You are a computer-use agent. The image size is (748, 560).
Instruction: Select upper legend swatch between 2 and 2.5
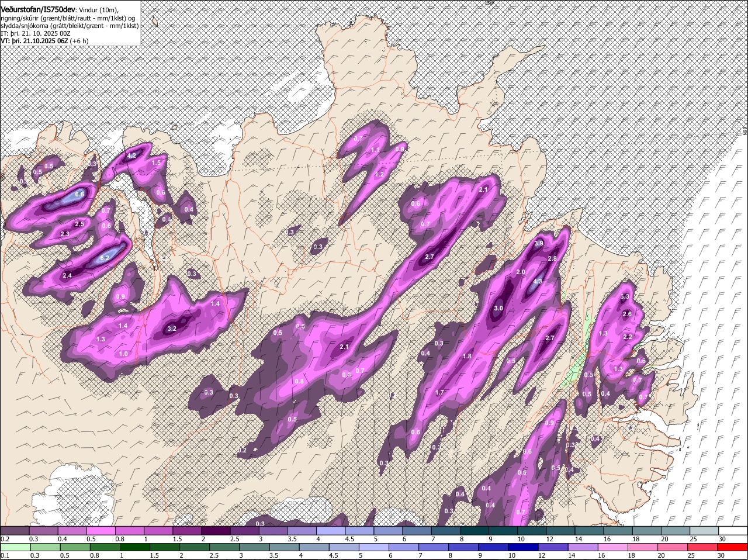216,530
